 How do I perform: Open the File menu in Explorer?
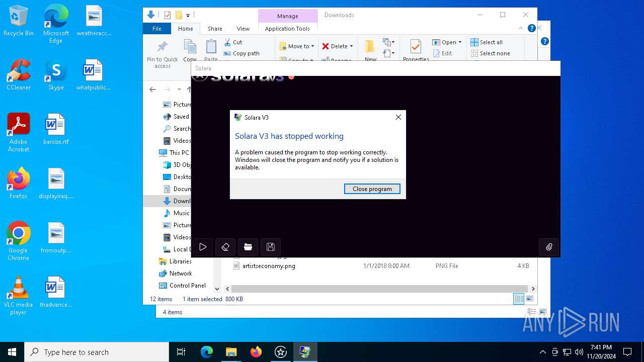(x=157, y=29)
